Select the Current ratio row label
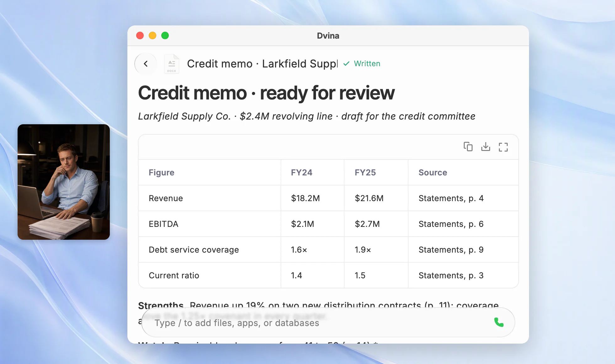615x364 pixels. click(174, 275)
